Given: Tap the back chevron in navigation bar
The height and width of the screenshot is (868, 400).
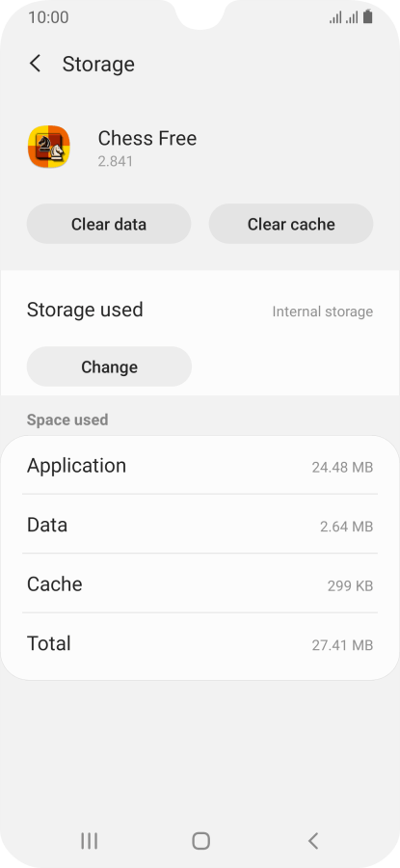Looking at the screenshot, I should click(x=313, y=841).
